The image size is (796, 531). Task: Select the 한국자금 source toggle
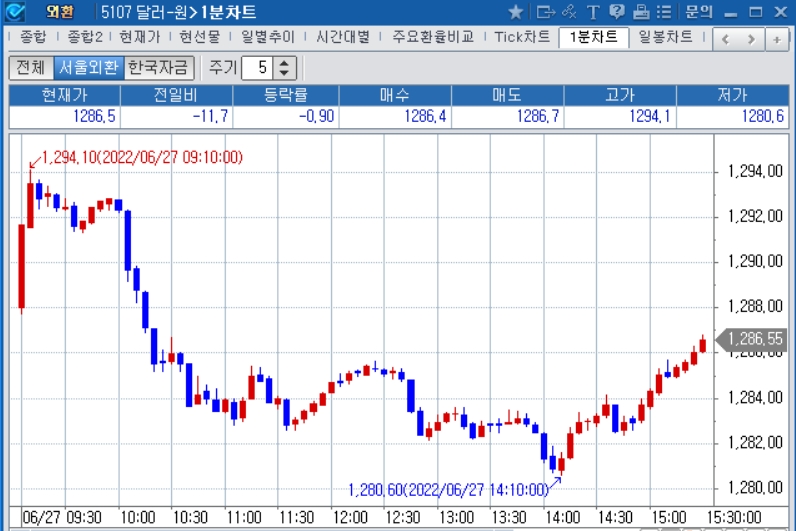coord(158,68)
